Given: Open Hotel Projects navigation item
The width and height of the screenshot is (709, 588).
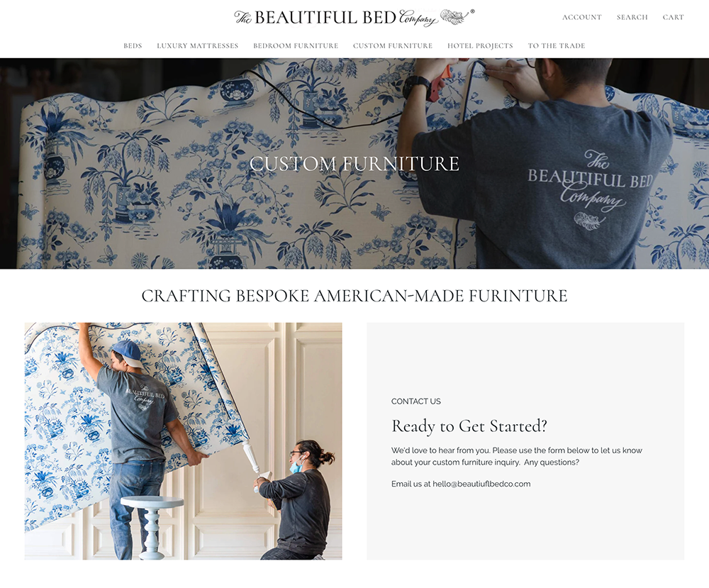Looking at the screenshot, I should [x=480, y=45].
